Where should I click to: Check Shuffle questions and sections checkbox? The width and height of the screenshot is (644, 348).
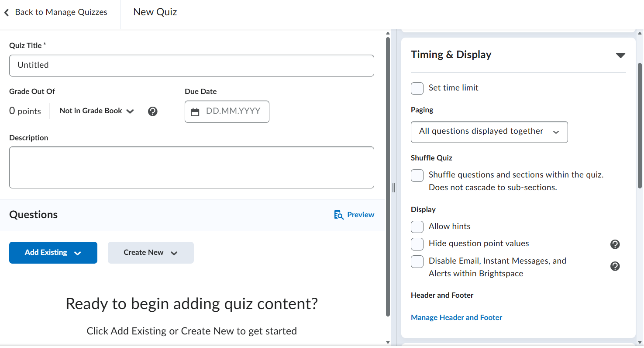417,176
